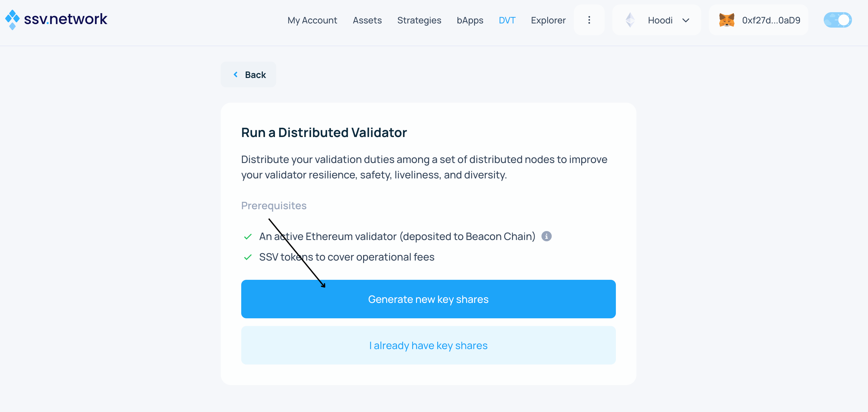The image size is (868, 412).
Task: Click the back arrow chevron icon
Action: pyautogui.click(x=235, y=74)
